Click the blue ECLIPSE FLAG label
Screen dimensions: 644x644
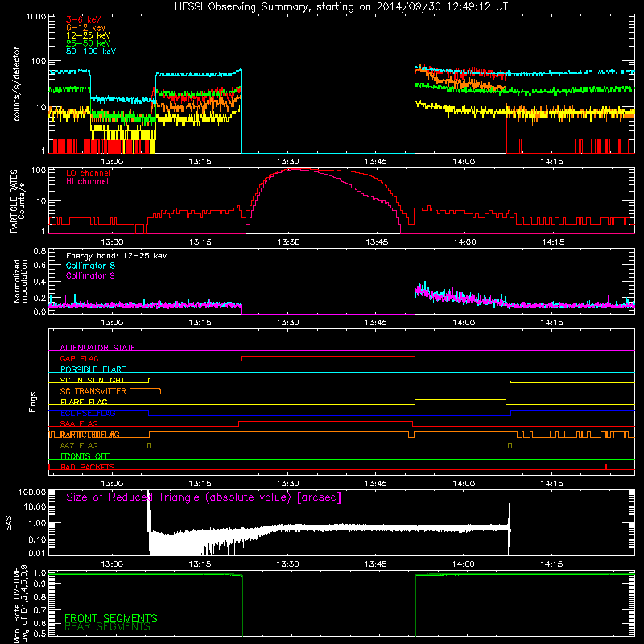[88, 413]
